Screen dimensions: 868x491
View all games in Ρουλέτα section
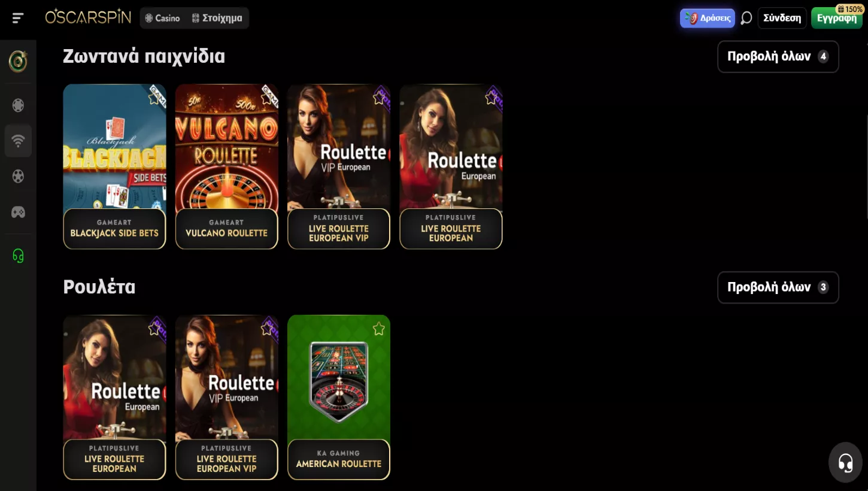(778, 287)
